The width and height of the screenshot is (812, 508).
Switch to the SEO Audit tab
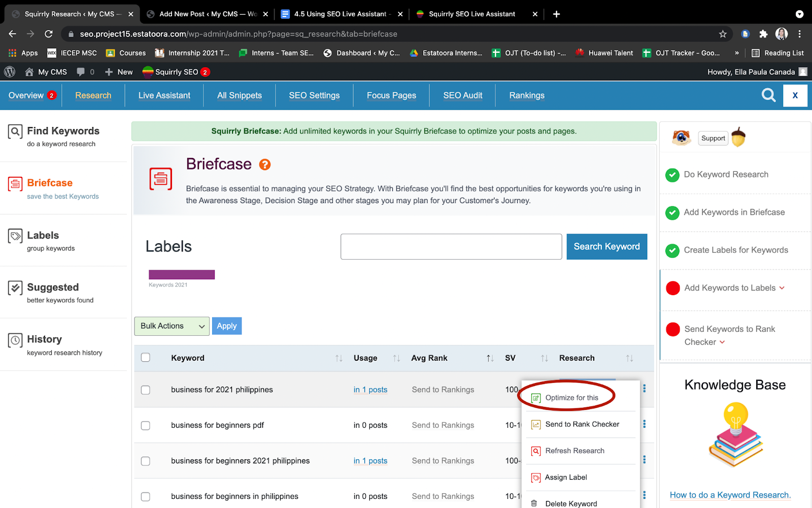point(463,96)
